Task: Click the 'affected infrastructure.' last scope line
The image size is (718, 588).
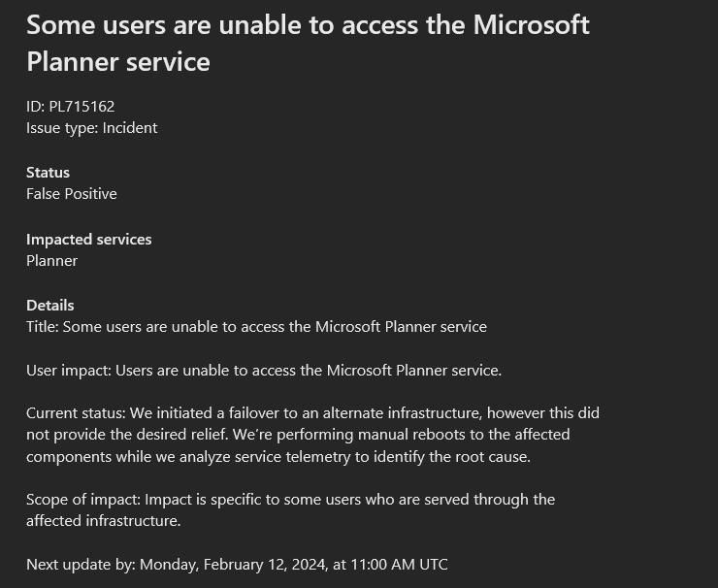Action: (103, 520)
